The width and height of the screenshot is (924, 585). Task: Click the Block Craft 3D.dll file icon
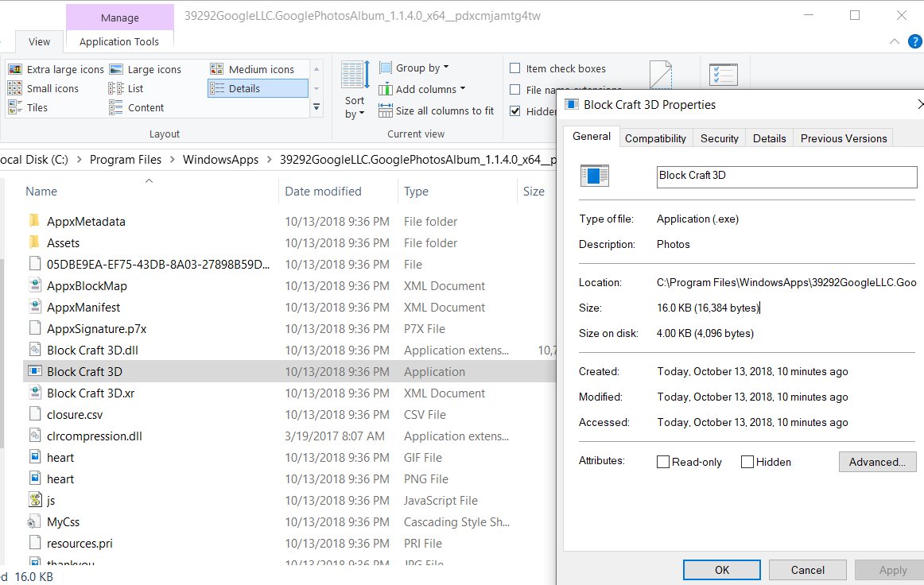pos(35,350)
